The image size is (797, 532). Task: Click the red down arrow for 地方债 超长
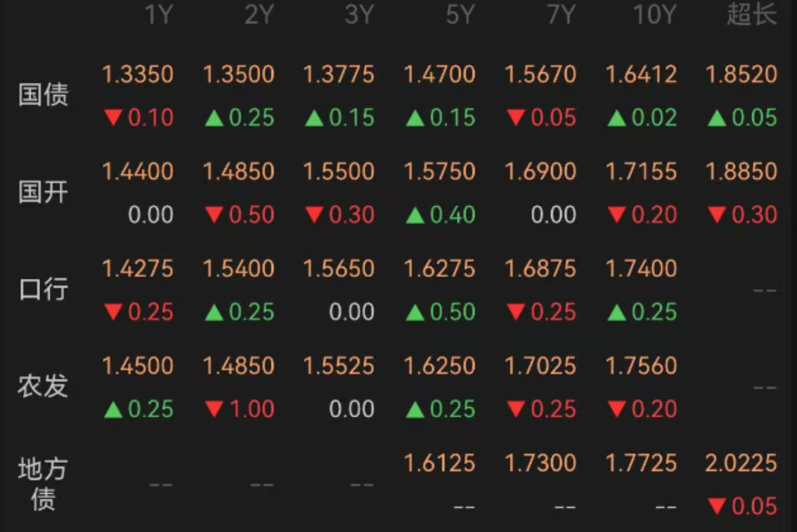tap(717, 507)
